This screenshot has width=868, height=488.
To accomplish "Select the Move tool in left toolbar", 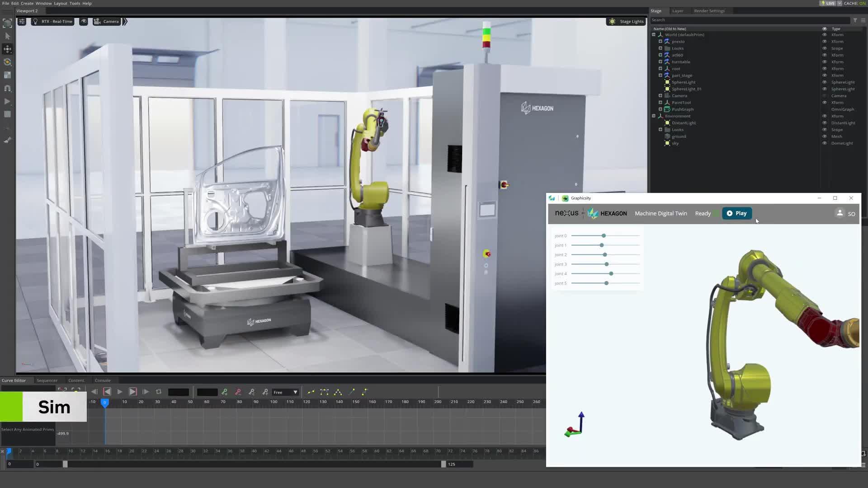I will pos(7,49).
